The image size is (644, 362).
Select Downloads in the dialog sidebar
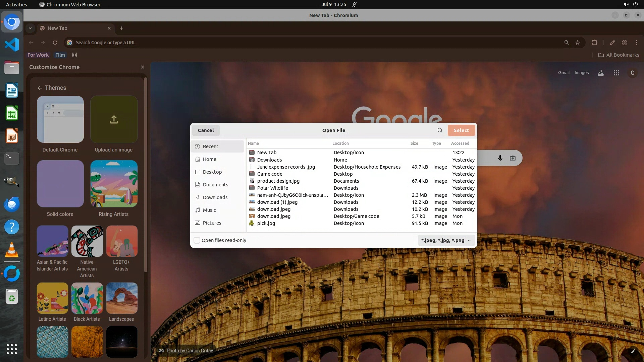(x=215, y=197)
